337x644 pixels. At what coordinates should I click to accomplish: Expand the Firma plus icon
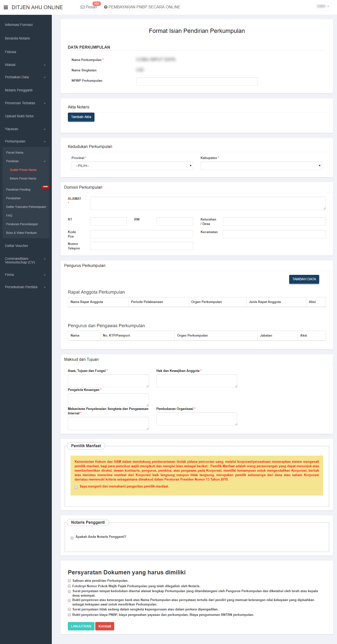pyautogui.click(x=45, y=275)
